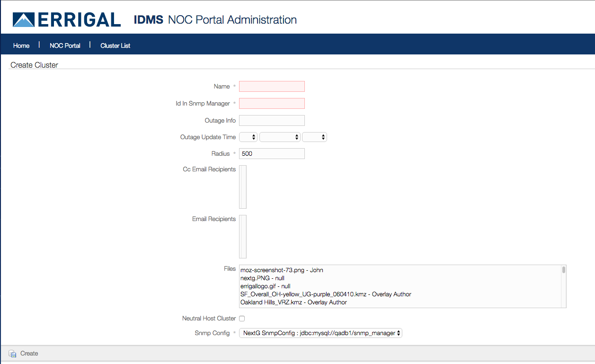Viewport: 595px width, 364px height.
Task: Open the first Outage Update Time dropdown
Action: 248,137
